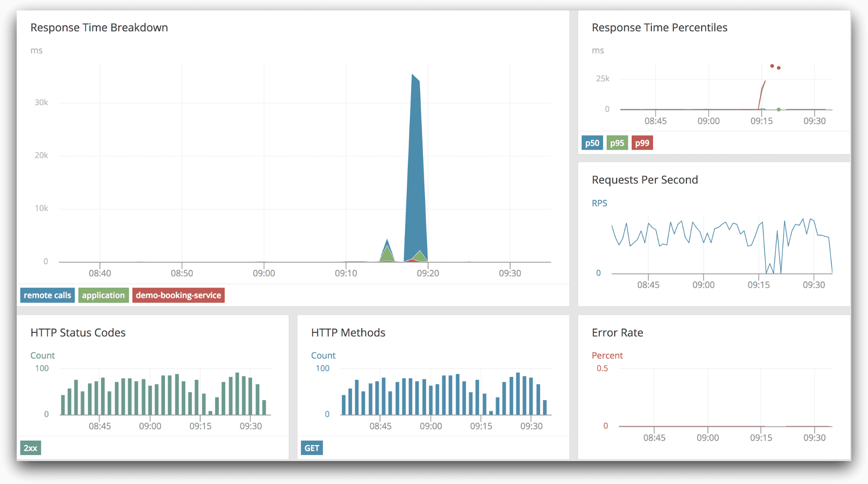Click the green p95 dot on the percentiles chart

pyautogui.click(x=779, y=109)
